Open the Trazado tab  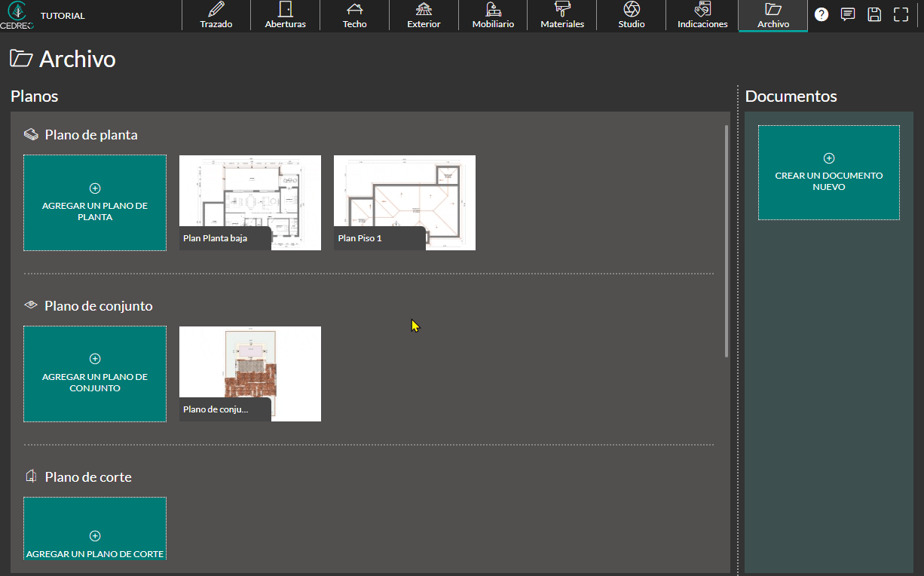pos(216,16)
